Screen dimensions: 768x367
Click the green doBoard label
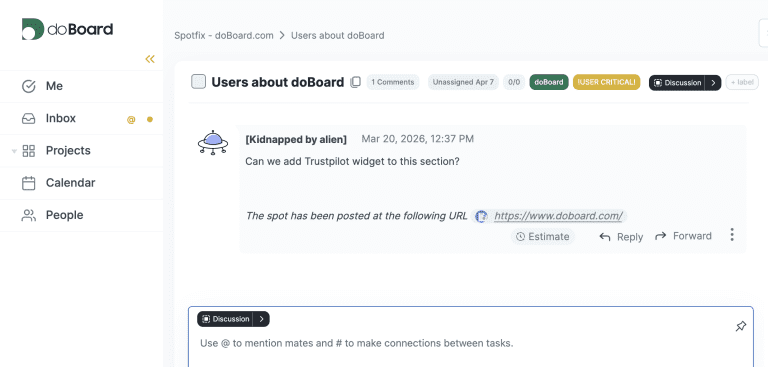pyautogui.click(x=549, y=82)
